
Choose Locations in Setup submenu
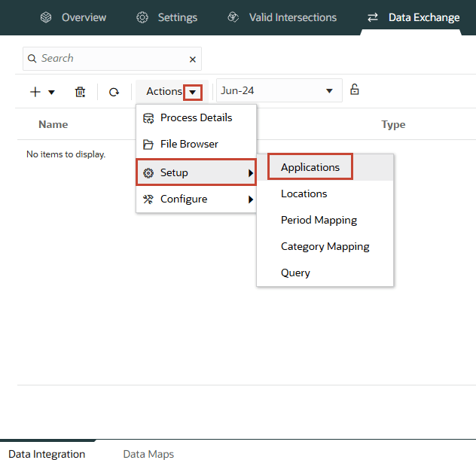point(325,193)
